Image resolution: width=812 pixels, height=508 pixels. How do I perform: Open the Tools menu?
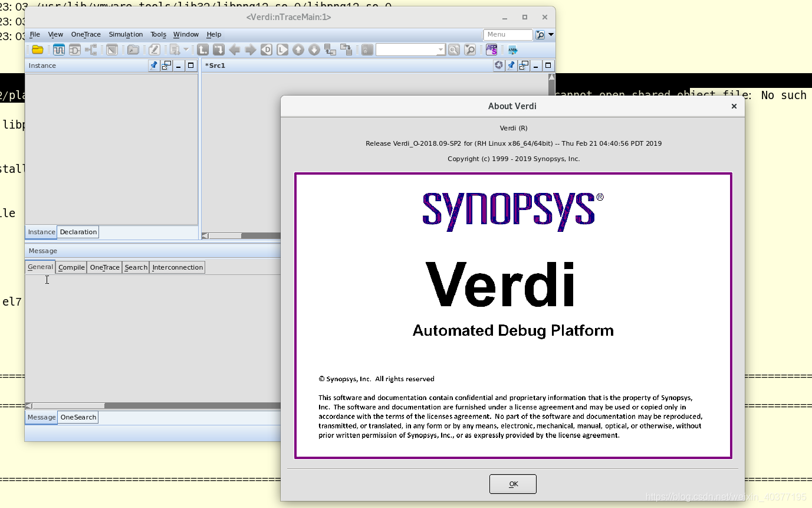[x=158, y=35]
